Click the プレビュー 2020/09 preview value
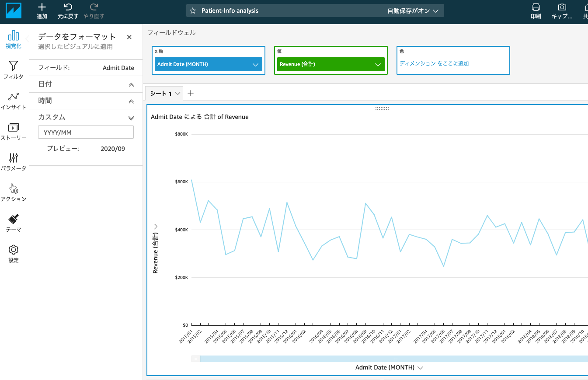The height and width of the screenshot is (380, 588). click(113, 149)
